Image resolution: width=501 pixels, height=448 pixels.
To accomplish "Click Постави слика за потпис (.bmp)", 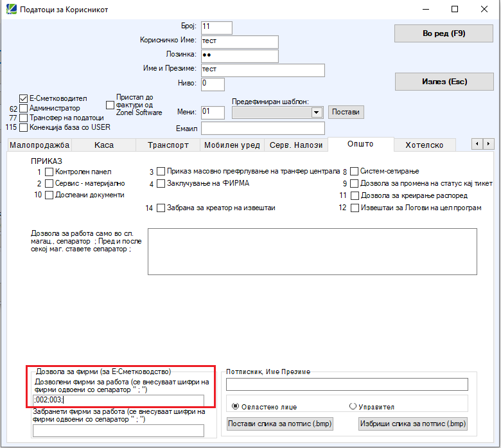I will point(280,424).
